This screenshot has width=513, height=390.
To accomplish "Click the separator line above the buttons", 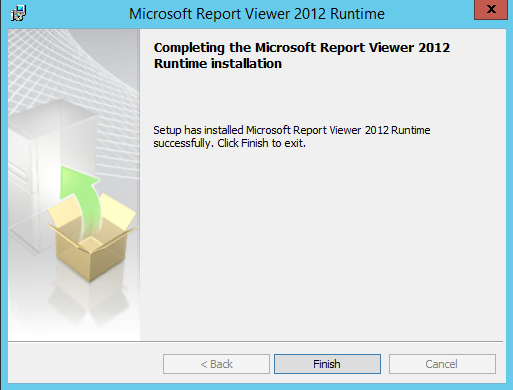I will point(255,341).
